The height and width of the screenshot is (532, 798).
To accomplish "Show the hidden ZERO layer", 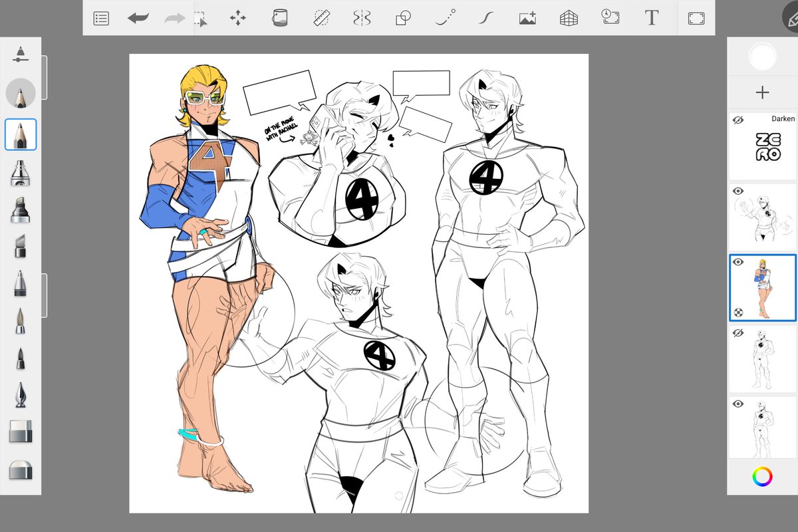I will [x=737, y=120].
